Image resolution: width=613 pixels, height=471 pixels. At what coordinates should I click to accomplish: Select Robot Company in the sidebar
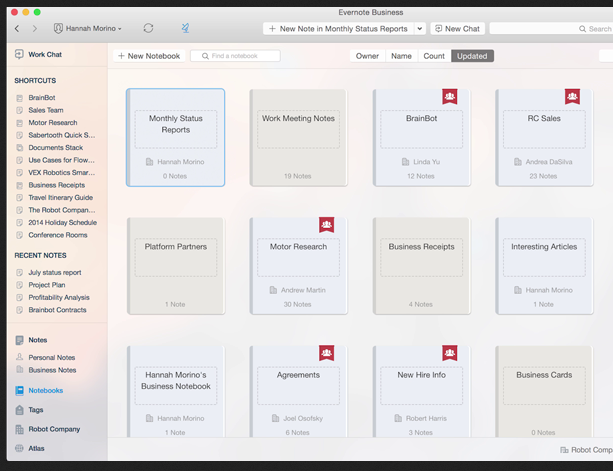(54, 429)
